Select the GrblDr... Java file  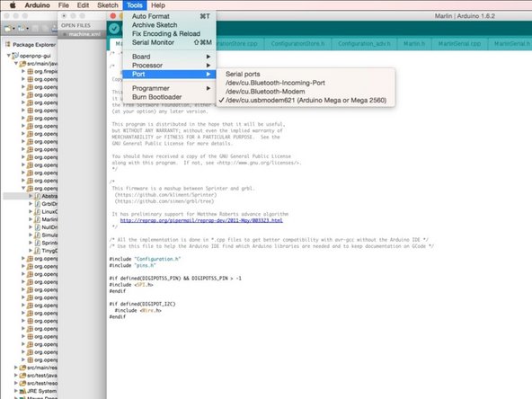click(49, 204)
